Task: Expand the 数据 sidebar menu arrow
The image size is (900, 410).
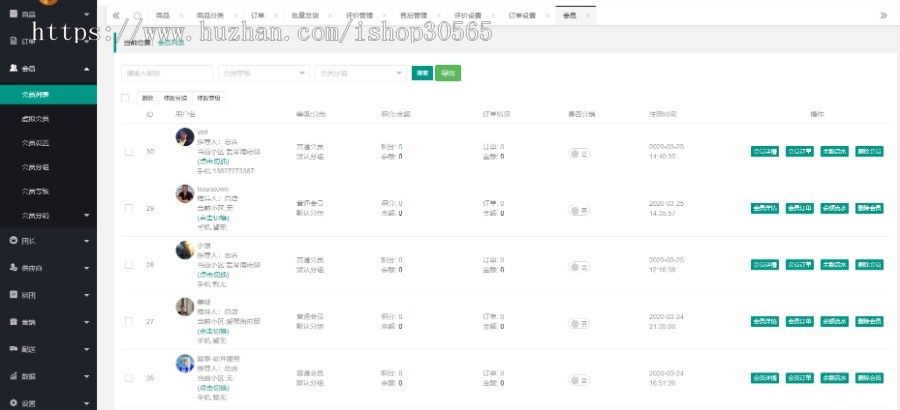Action: pos(87,377)
